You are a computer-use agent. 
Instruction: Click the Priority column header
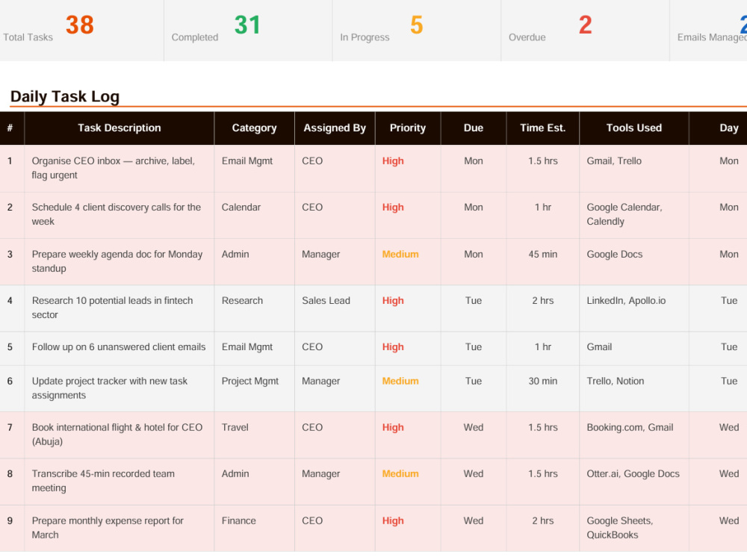pyautogui.click(x=407, y=128)
